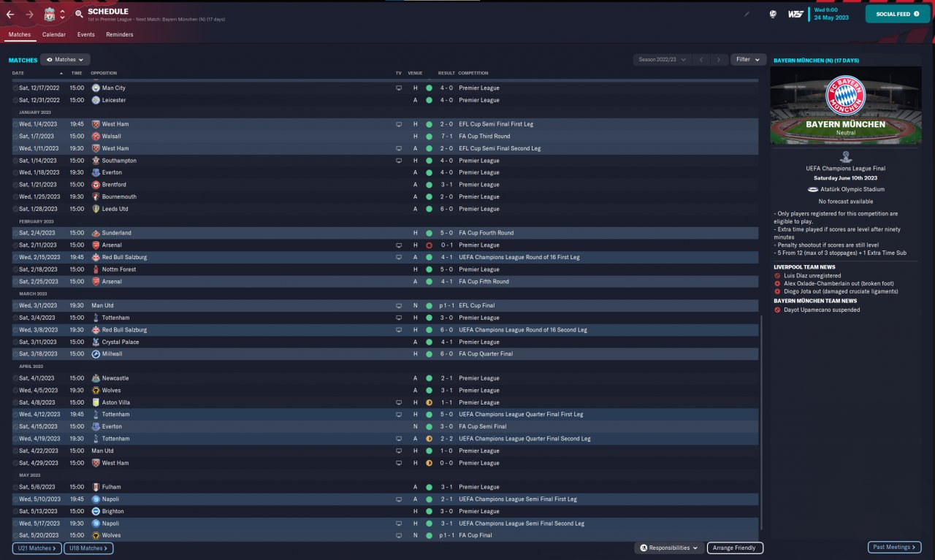Switch to the Events tab
The height and width of the screenshot is (560, 935).
[86, 35]
